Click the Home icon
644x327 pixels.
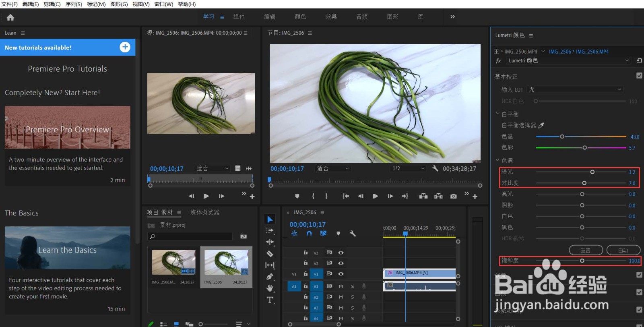pos(10,17)
